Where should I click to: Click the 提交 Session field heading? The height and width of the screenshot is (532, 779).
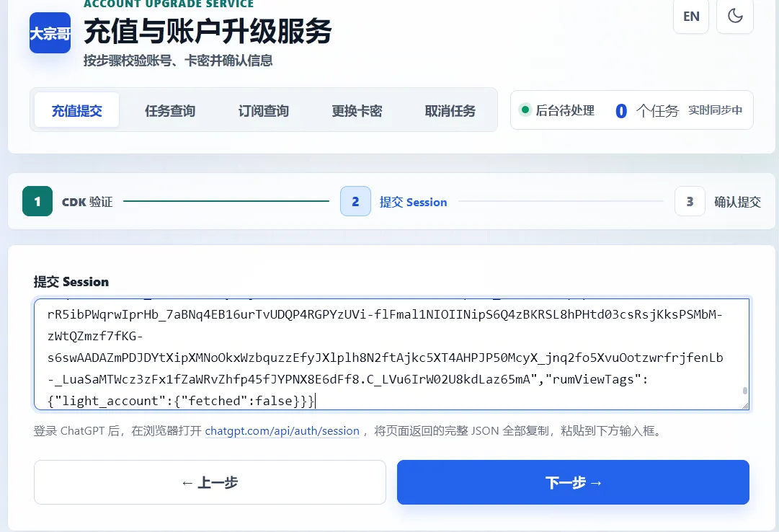(x=71, y=282)
